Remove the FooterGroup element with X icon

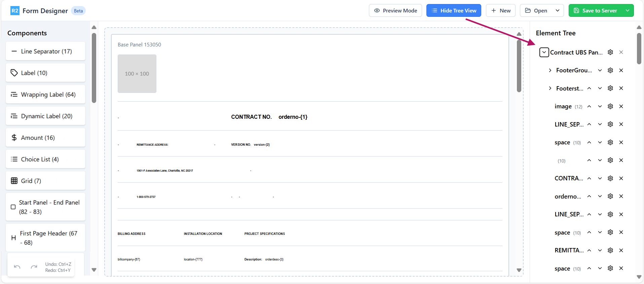(621, 70)
